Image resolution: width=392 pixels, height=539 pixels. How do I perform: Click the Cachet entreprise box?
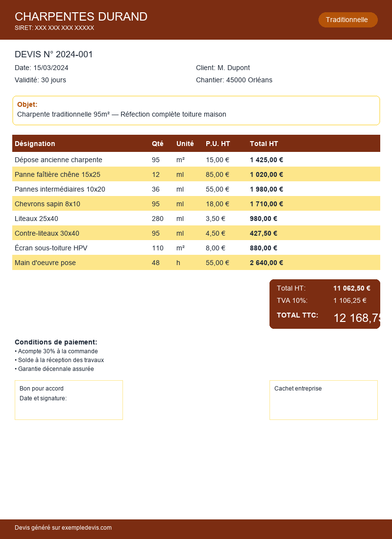tap(323, 400)
